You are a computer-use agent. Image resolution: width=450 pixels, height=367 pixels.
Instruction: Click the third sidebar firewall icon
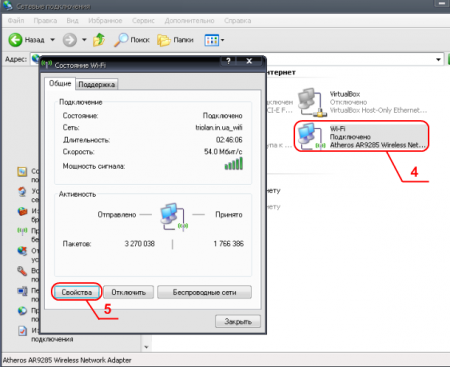[22, 211]
